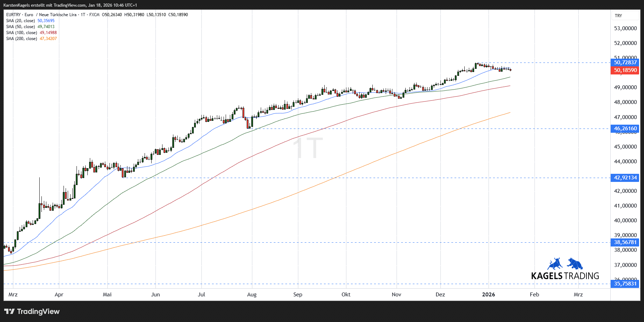This screenshot has height=322, width=644.
Task: Toggle the SMA (50, close) indicator legend
Action: 21,27
